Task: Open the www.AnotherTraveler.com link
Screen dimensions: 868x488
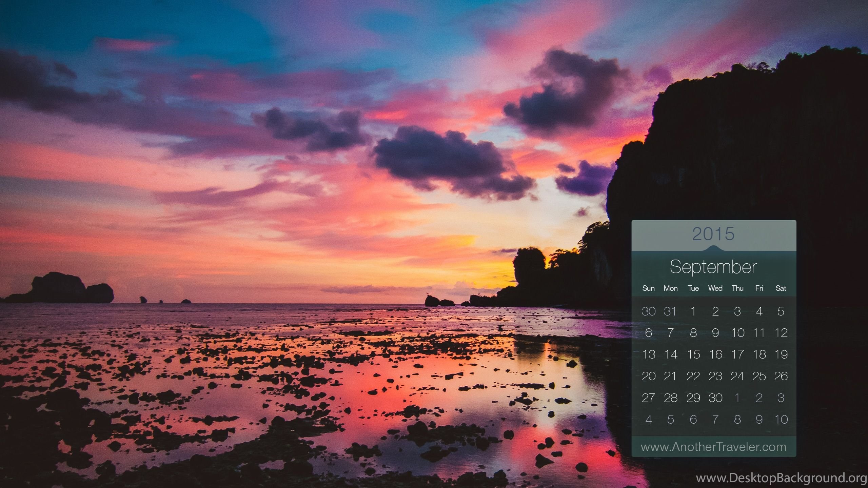Action: [x=713, y=447]
